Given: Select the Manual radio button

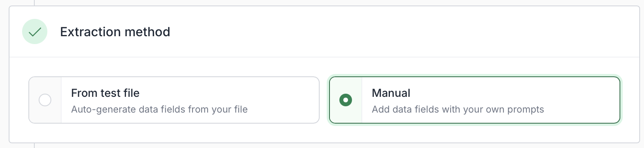Looking at the screenshot, I should coord(346,100).
